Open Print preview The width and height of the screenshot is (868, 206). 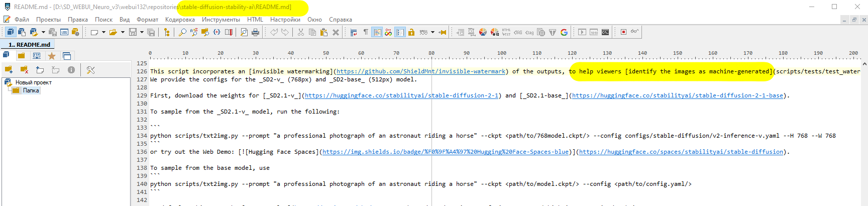coord(244,32)
